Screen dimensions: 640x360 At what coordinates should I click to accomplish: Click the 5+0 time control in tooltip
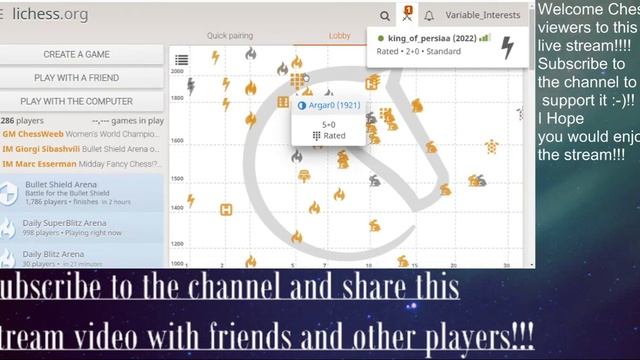click(x=329, y=124)
